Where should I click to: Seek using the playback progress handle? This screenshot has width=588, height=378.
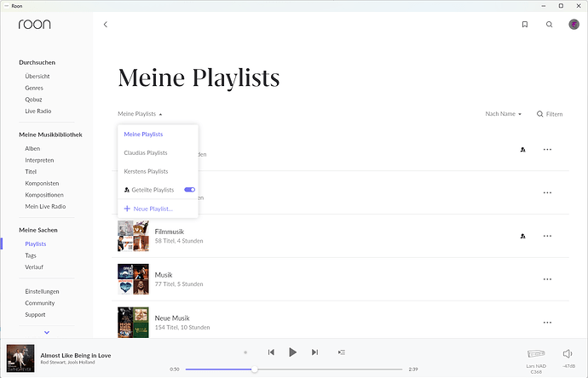pyautogui.click(x=255, y=369)
